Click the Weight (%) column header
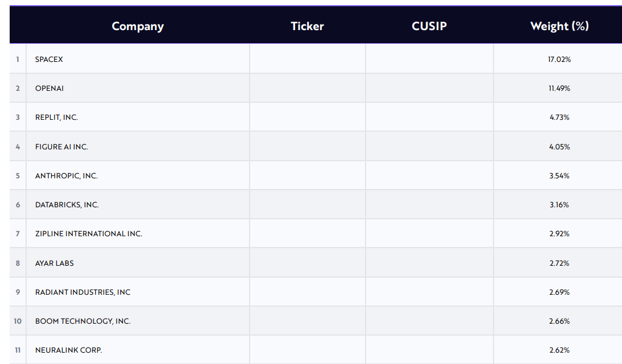The height and width of the screenshot is (364, 622). click(559, 26)
